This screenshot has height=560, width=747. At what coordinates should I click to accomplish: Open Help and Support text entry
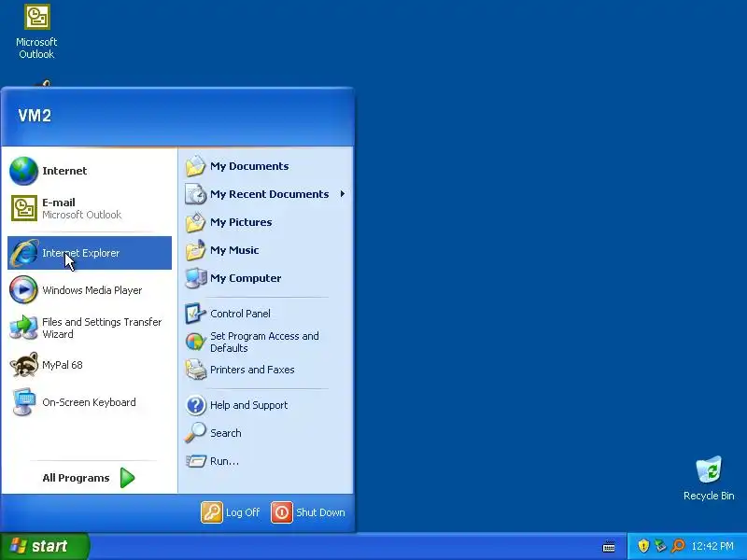[248, 405]
